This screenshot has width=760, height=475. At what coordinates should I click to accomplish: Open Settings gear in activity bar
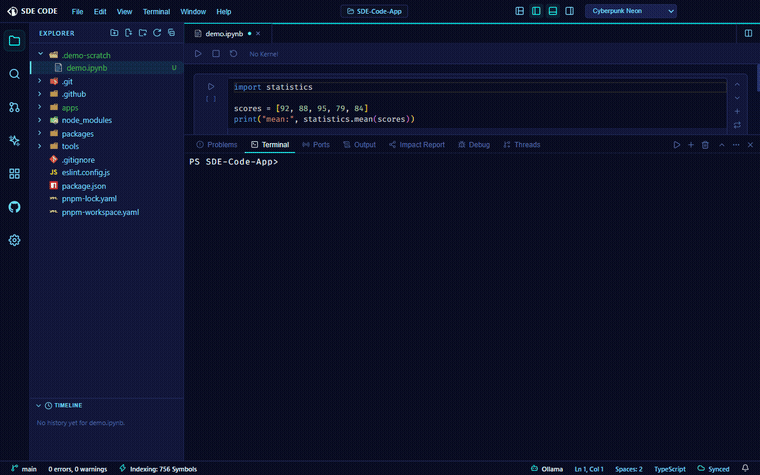15,240
